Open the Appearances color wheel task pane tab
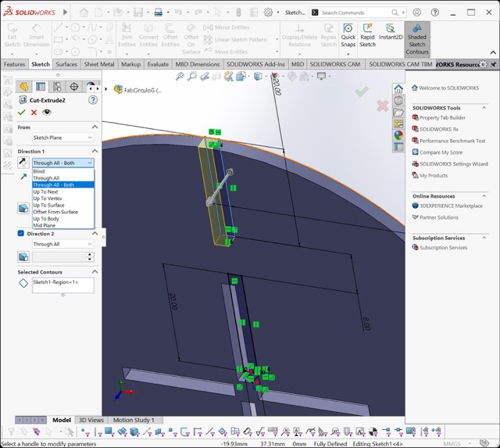Screen dimensions: 500x448 (398, 134)
